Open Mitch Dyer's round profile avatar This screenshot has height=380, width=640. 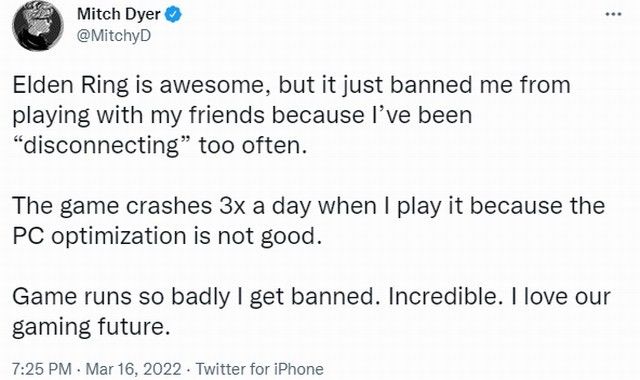pyautogui.click(x=38, y=25)
